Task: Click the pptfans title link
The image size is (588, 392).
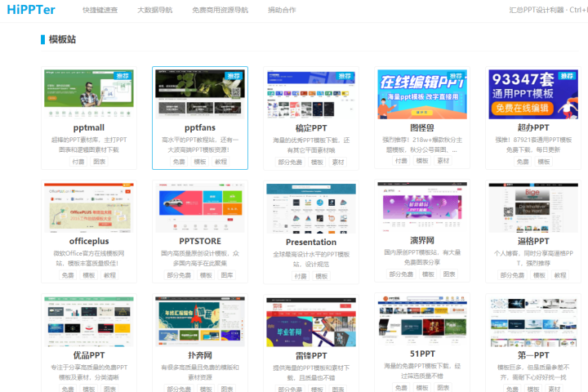Action: (x=200, y=127)
